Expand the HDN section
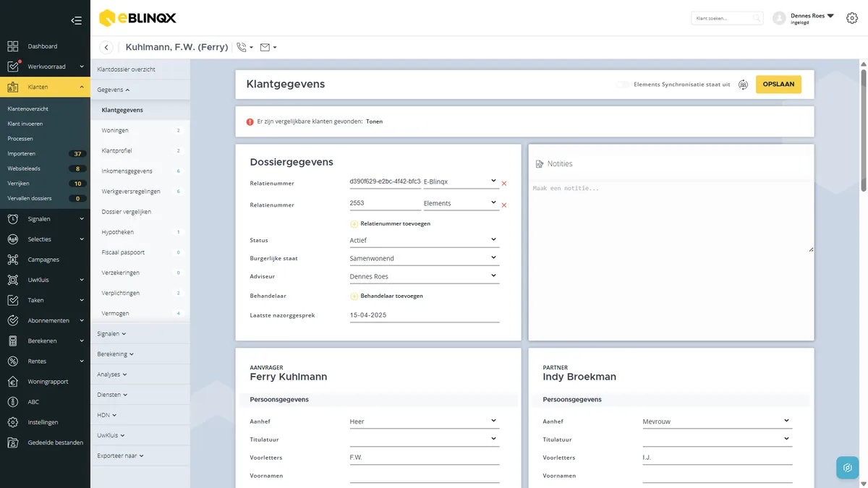Image resolution: width=868 pixels, height=488 pixels. click(107, 416)
